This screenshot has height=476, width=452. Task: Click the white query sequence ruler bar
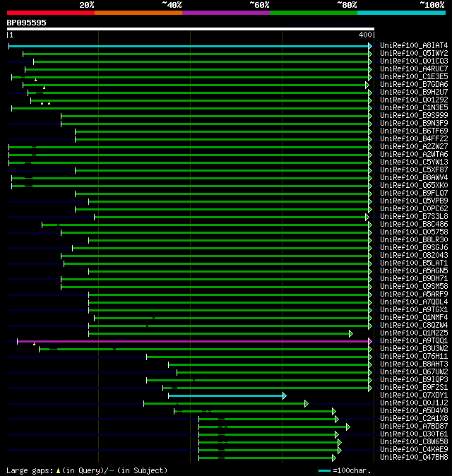[x=191, y=29]
